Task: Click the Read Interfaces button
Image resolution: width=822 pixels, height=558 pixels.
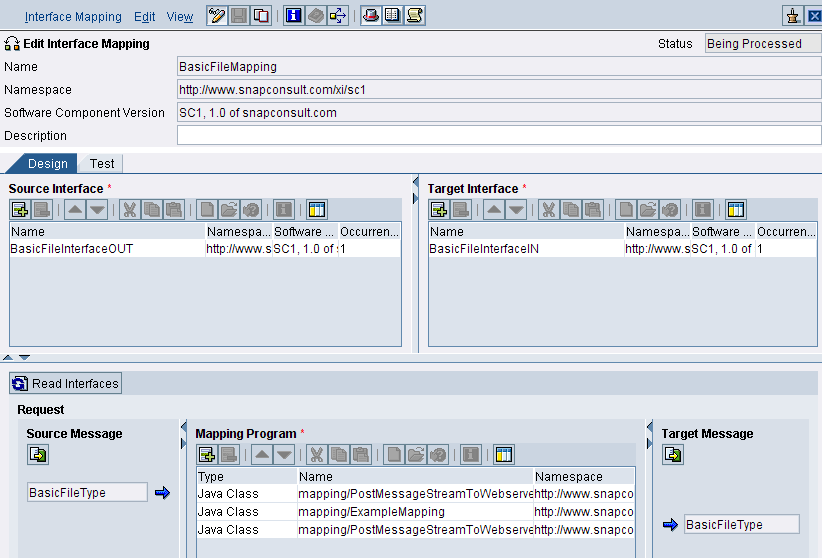Action: (66, 383)
